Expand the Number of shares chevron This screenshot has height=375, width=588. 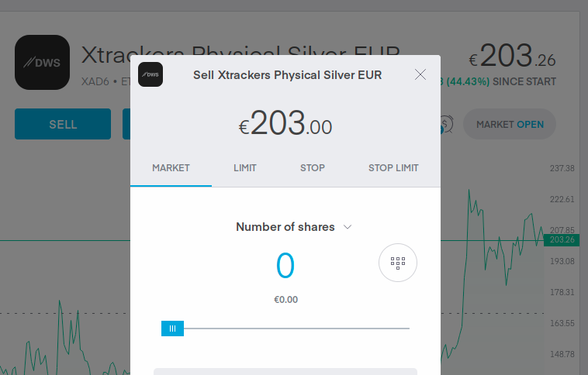pos(348,227)
